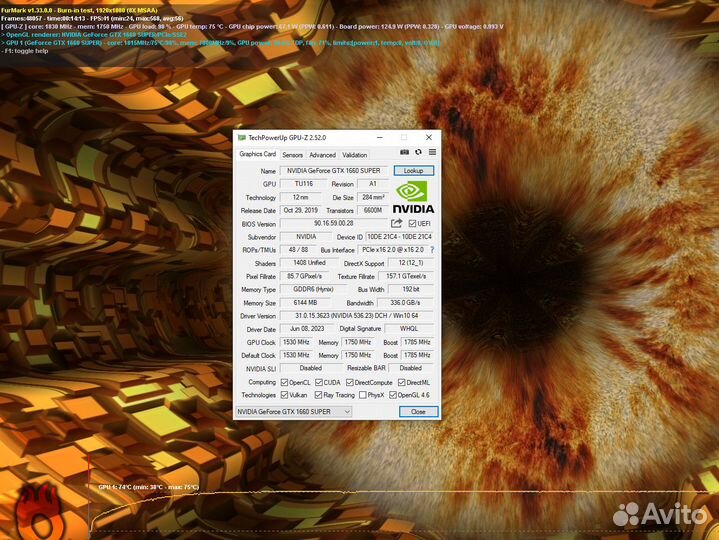Open the GPU-Z hamburger menu icon
The image size is (719, 540).
pyautogui.click(x=431, y=152)
